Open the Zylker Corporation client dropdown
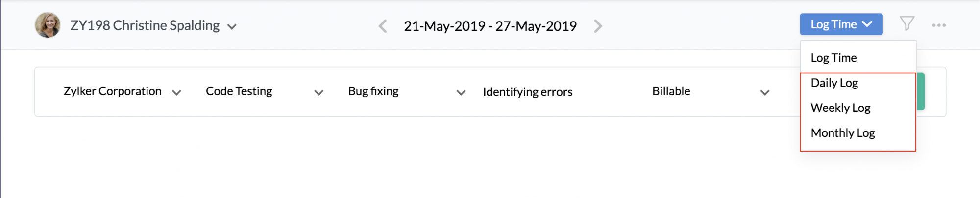980x198 pixels. point(176,92)
